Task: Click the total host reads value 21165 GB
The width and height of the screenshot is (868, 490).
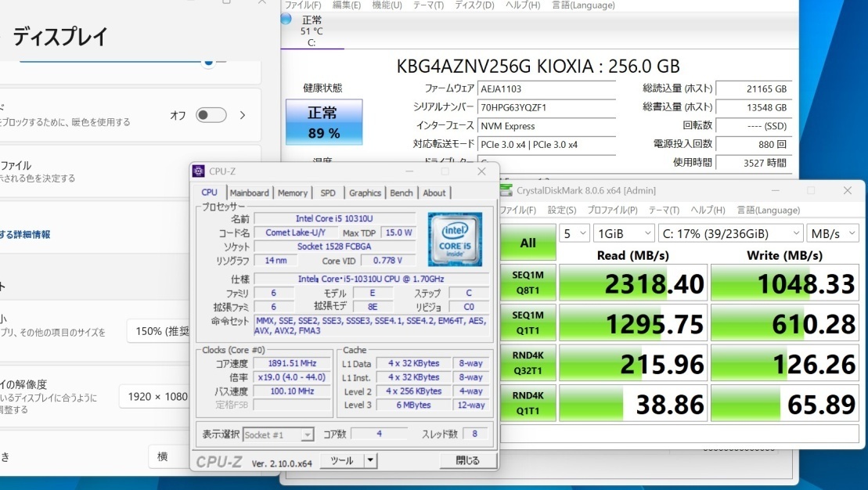Action: coord(754,88)
